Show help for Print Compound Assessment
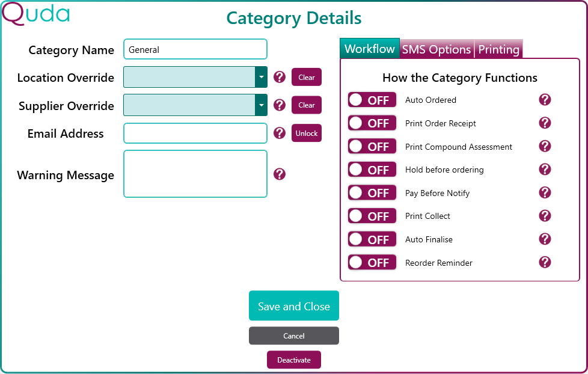Screen dimensions: 588x374 click(545, 146)
